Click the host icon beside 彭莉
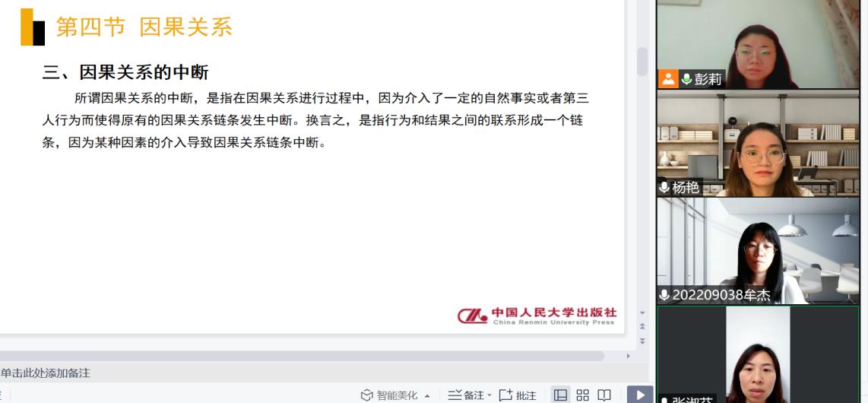Viewport: 868px width, 403px height. [668, 79]
